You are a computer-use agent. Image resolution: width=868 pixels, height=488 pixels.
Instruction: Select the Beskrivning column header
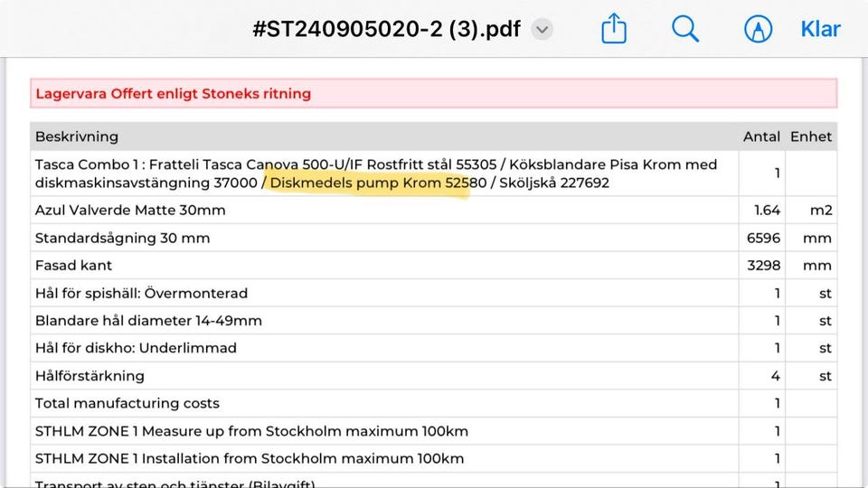point(77,136)
